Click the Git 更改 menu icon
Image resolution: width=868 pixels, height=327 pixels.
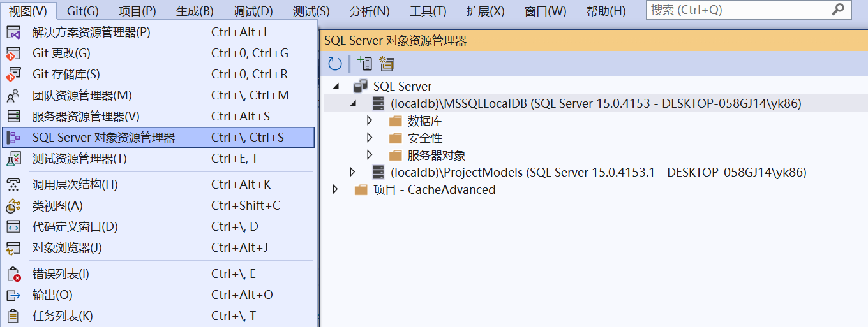[13, 53]
